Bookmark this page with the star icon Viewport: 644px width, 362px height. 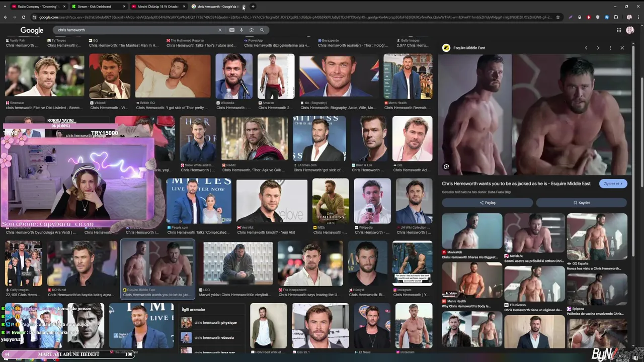click(x=557, y=17)
